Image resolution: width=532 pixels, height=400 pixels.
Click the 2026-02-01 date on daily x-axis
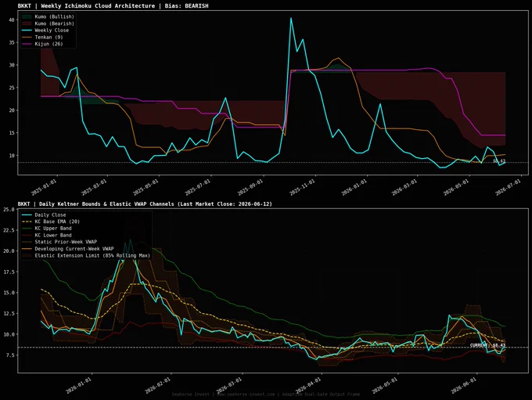158,386
